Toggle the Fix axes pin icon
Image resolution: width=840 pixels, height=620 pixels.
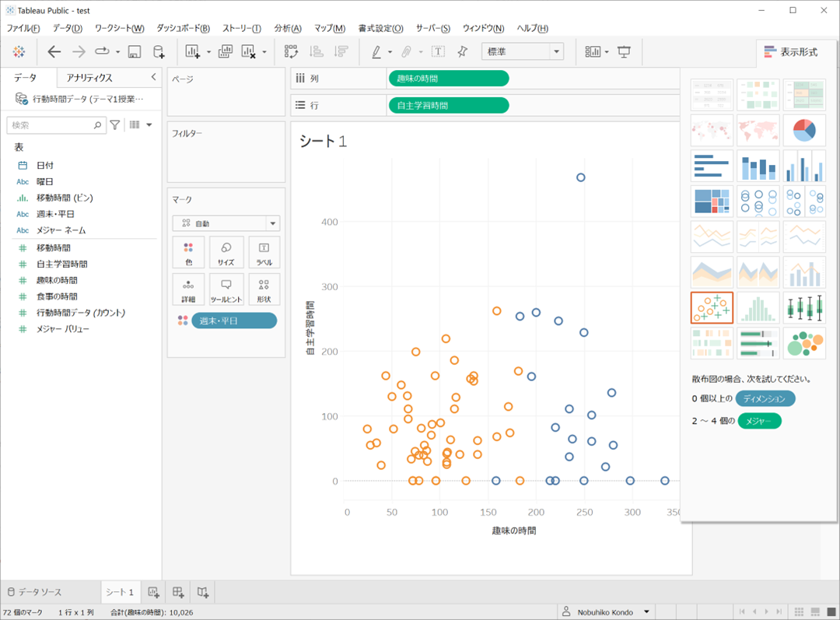pyautogui.click(x=462, y=51)
